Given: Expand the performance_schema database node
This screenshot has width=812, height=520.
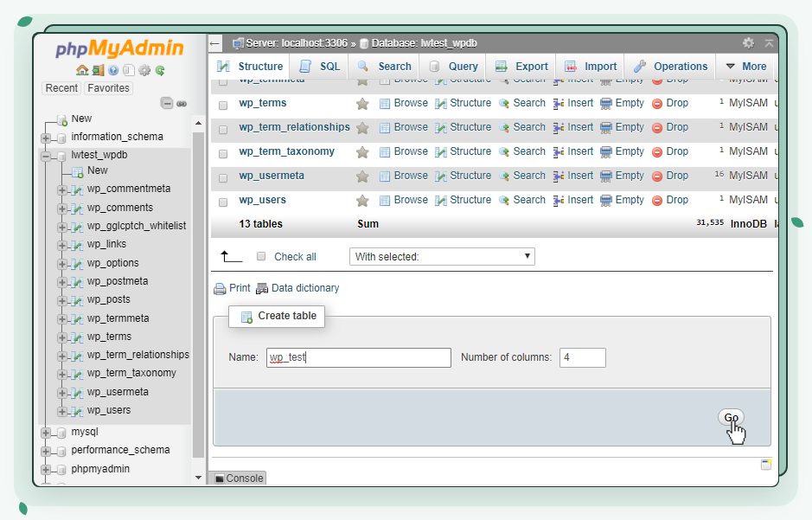Looking at the screenshot, I should coord(46,452).
